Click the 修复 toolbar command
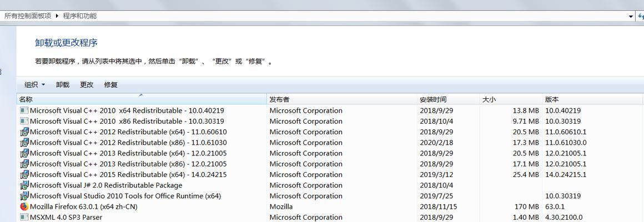 pos(111,84)
